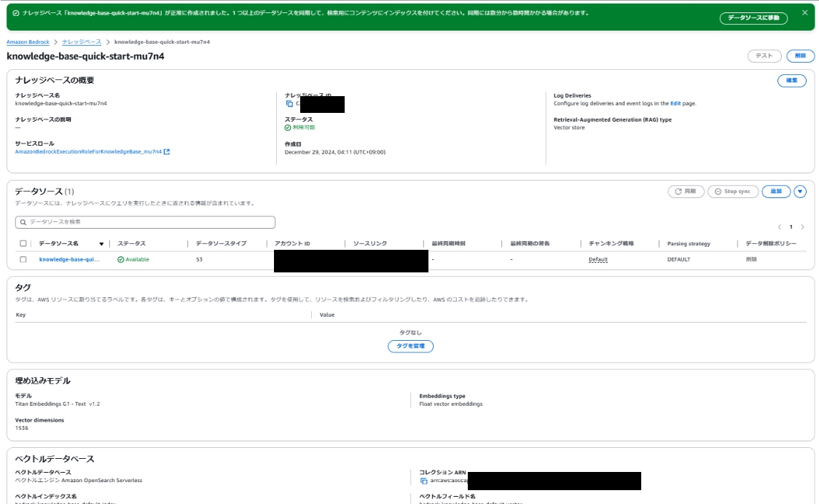This screenshot has width=819, height=504.
Task: Check the knowledge-base-qui... data source row
Action: (x=23, y=259)
